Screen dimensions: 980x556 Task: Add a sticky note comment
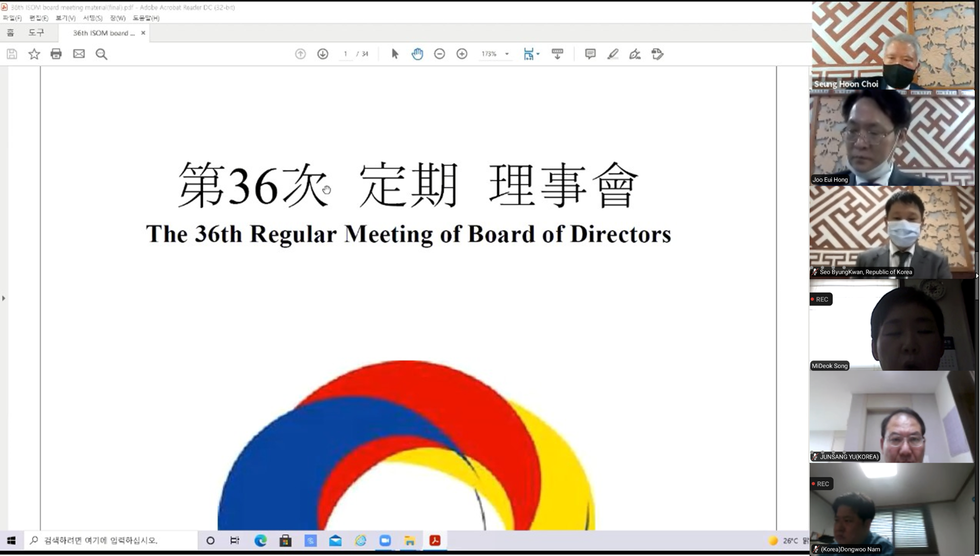[590, 54]
